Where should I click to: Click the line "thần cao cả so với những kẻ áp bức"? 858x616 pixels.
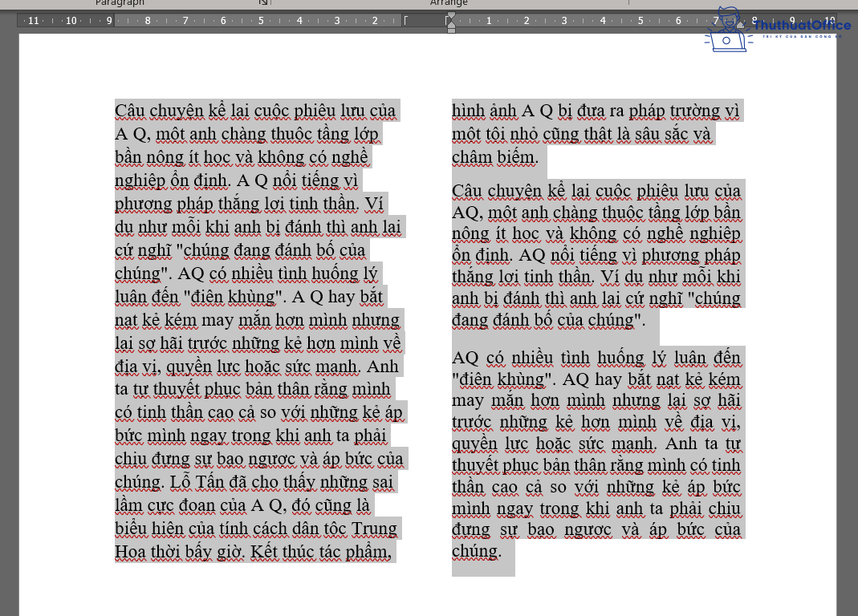point(596,487)
